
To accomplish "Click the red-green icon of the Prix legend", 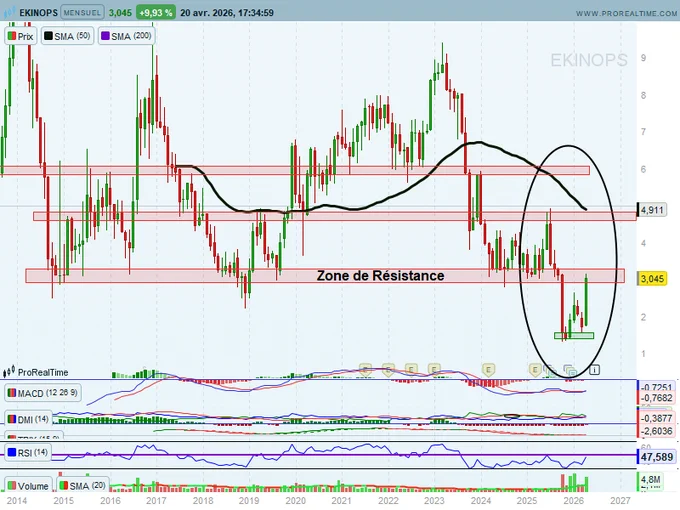I will (x=12, y=36).
